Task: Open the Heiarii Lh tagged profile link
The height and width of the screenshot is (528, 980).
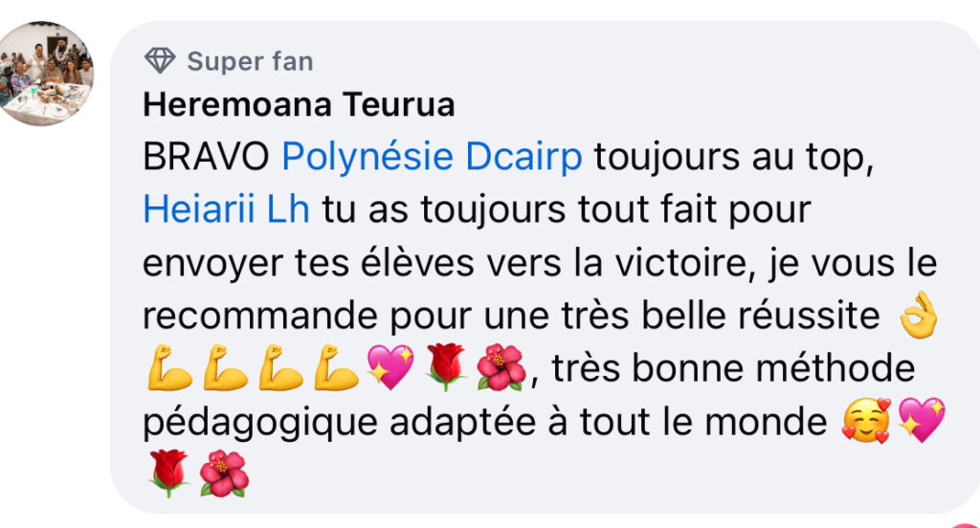Action: click(x=226, y=209)
